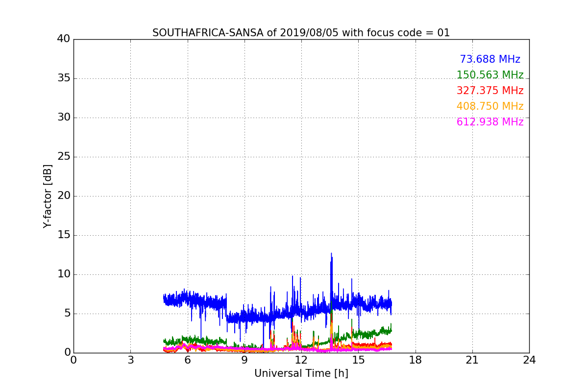Screen dimensions: 588x392
Task: Click y-axis tick value 10
Action: [64, 274]
